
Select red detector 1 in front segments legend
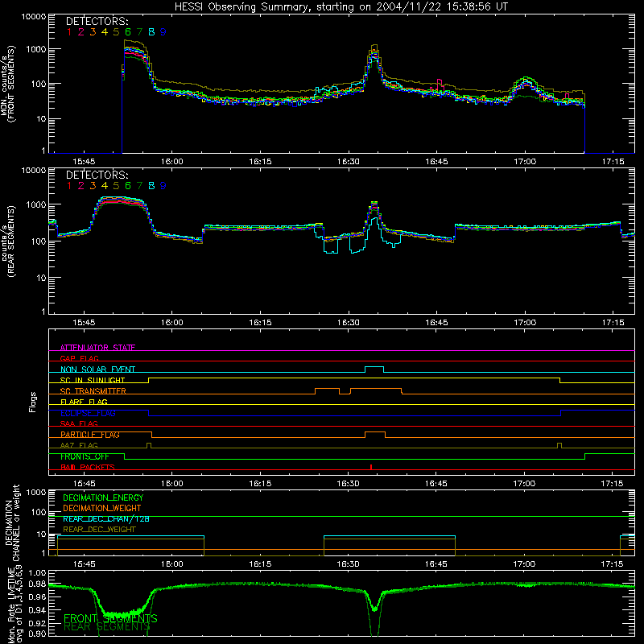(x=69, y=32)
